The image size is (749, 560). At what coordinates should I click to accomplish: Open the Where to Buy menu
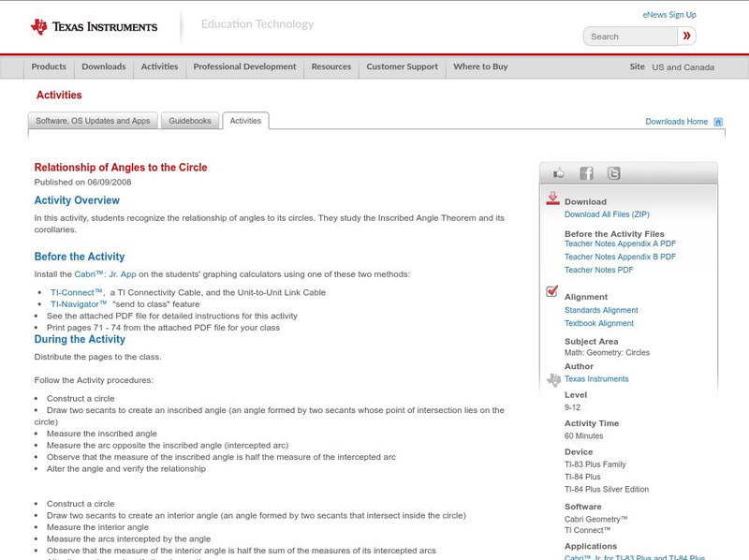coord(480,66)
